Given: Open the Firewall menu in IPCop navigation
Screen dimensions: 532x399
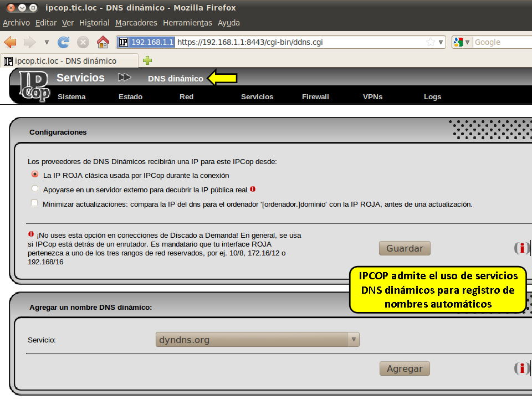Looking at the screenshot, I should (x=315, y=96).
